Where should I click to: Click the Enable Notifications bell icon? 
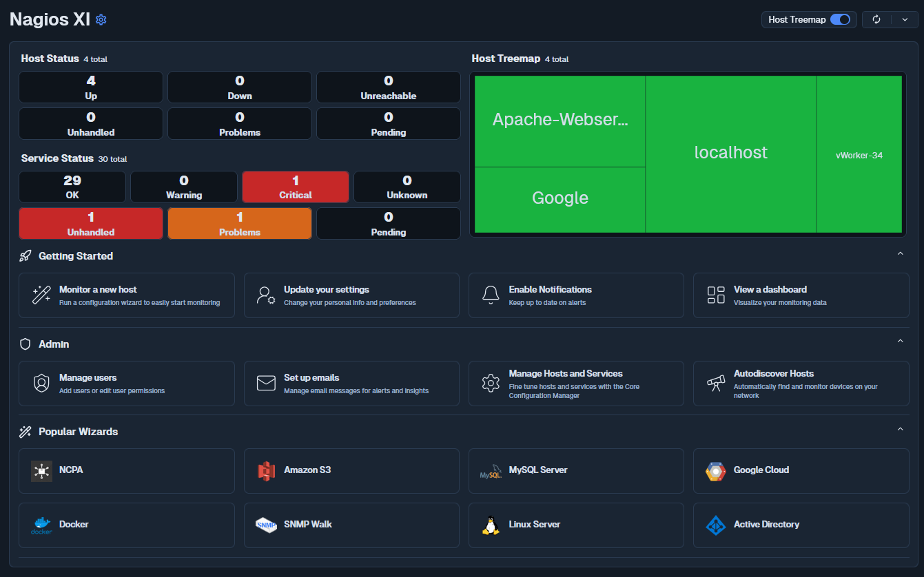491,295
